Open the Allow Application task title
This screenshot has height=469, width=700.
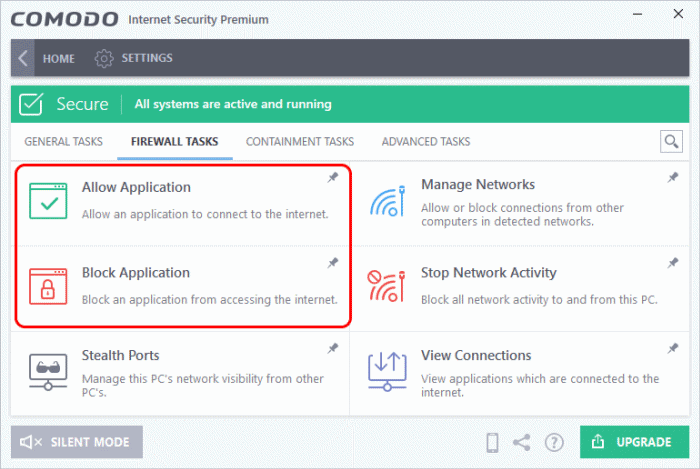click(136, 187)
